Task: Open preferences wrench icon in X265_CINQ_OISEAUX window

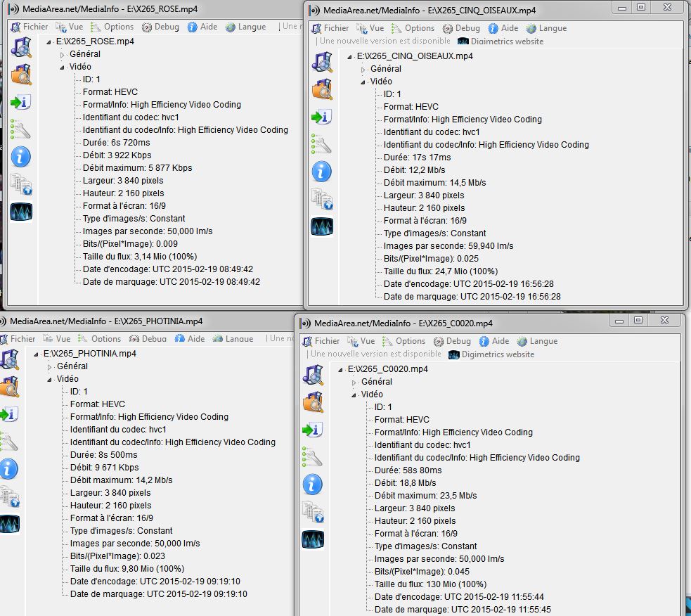Action: pos(321,143)
